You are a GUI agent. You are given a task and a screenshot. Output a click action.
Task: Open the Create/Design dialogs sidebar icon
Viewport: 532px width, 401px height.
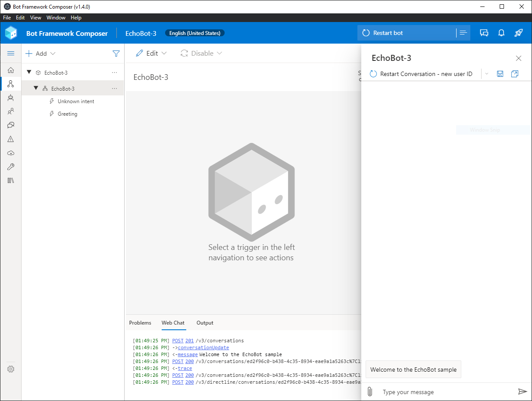tap(11, 84)
